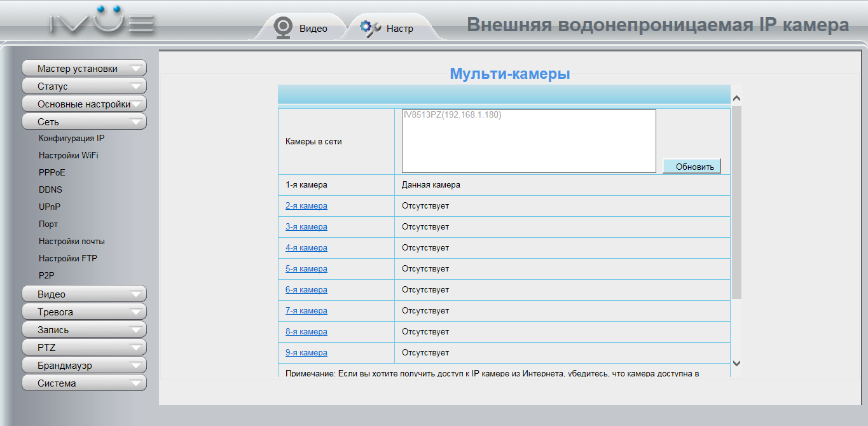This screenshot has width=868, height=426.
Task: Expand the PTZ section
Action: (84, 347)
